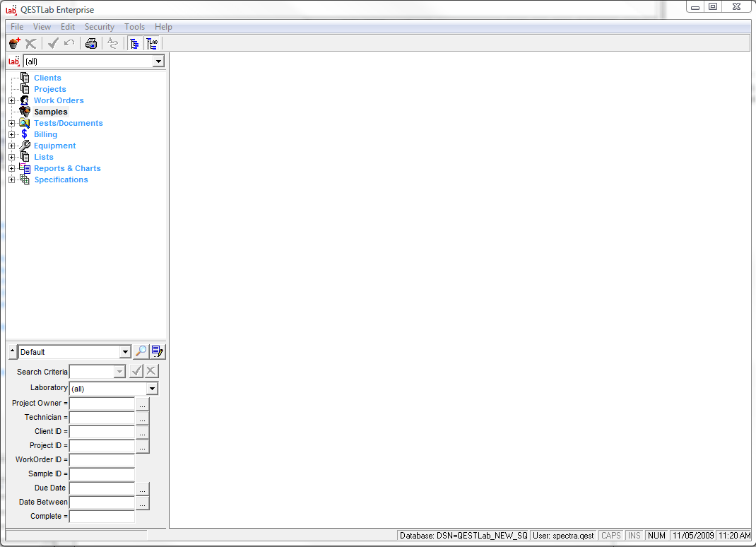The image size is (756, 547).
Task: Click the edit search layout icon
Action: [x=158, y=351]
